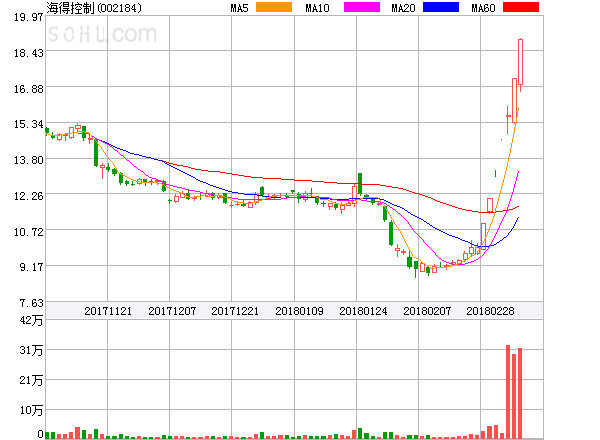Click the 10万 volume axis label
600x440 pixels.
(31, 411)
